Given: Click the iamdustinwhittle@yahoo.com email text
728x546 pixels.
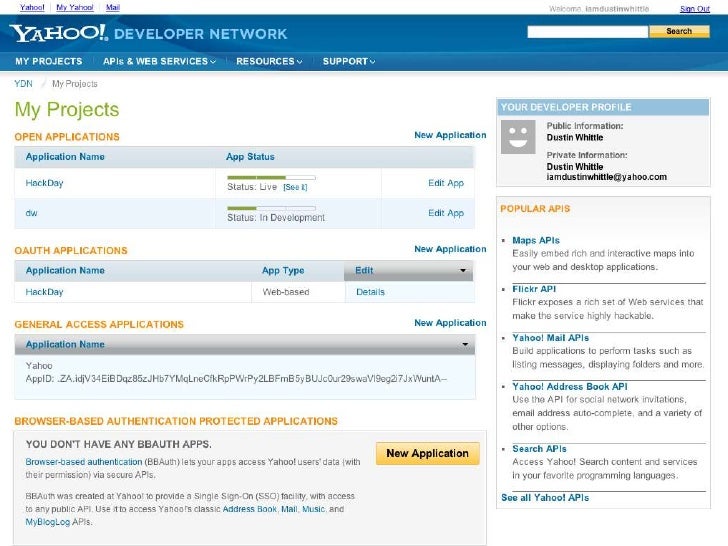Looking at the screenshot, I should pyautogui.click(x=606, y=177).
